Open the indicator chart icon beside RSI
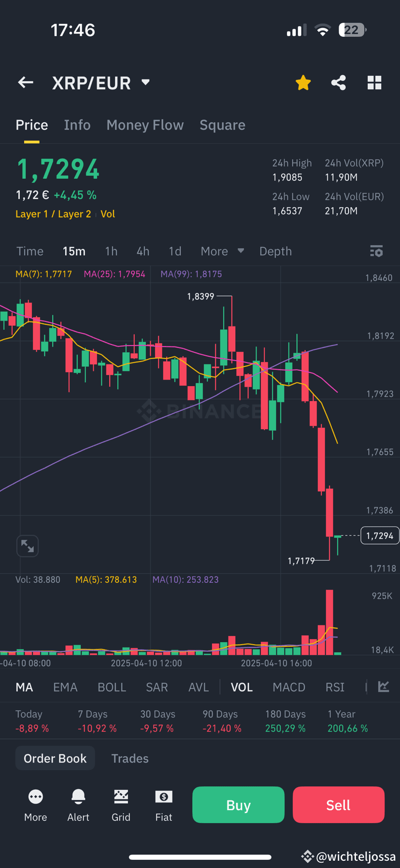The height and width of the screenshot is (868, 400). point(383,687)
